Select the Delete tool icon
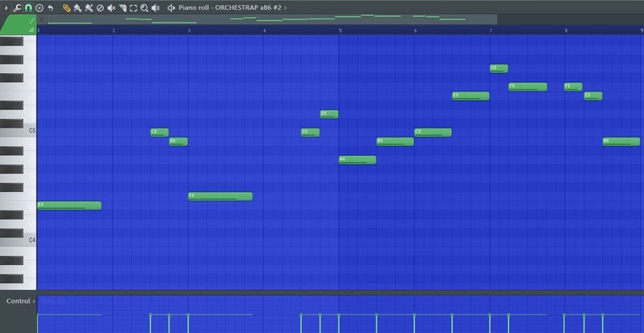The width and height of the screenshot is (644, 333). click(x=100, y=8)
